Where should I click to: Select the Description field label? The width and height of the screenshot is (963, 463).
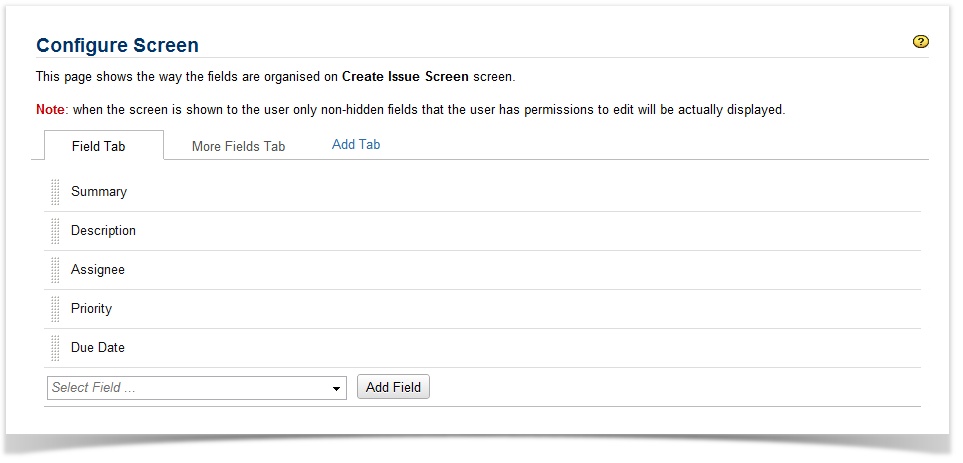[103, 230]
